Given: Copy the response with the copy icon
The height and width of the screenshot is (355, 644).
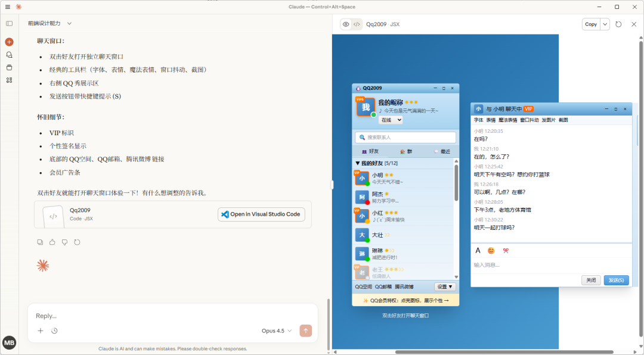Looking at the screenshot, I should click(x=40, y=242).
